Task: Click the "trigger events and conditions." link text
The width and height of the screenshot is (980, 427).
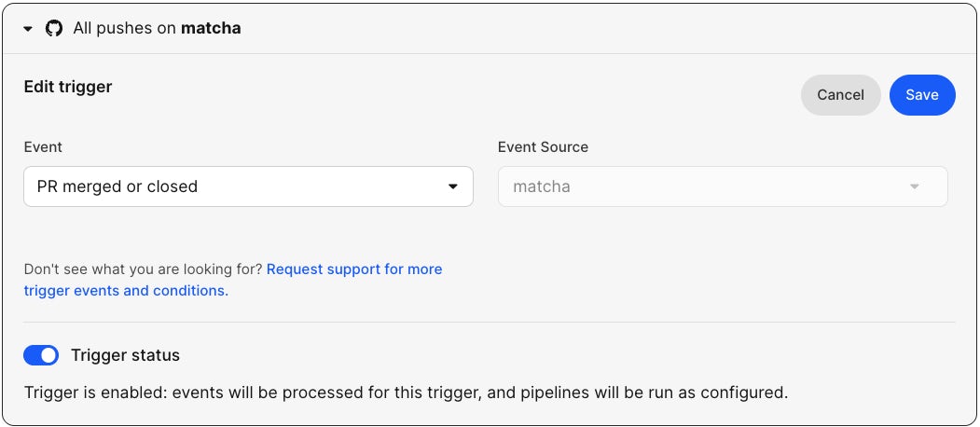Action: [126, 291]
